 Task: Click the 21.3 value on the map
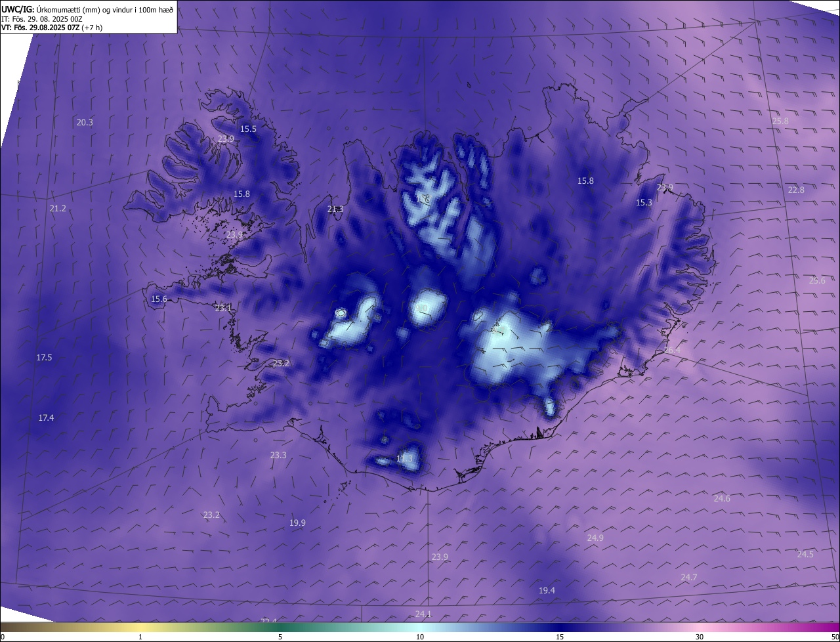335,209
